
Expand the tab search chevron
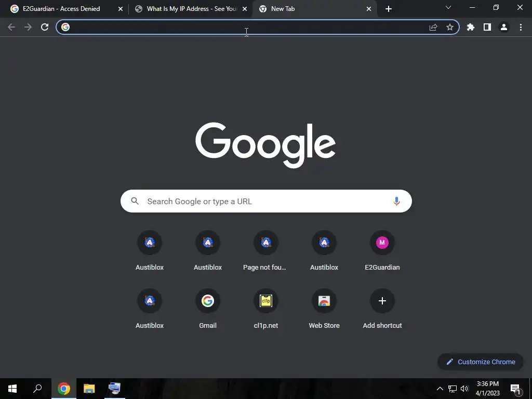[x=448, y=7]
